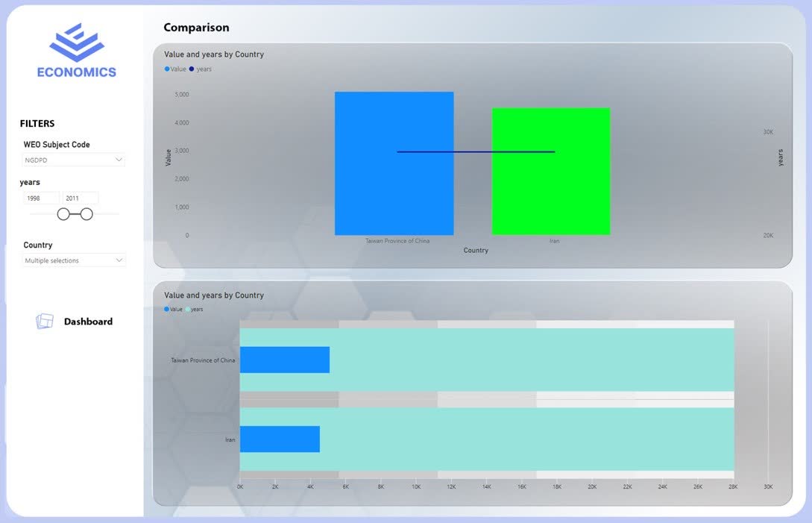Select Taiwan's blue Value bar in bottom chart
This screenshot has height=523, width=812.
[284, 360]
